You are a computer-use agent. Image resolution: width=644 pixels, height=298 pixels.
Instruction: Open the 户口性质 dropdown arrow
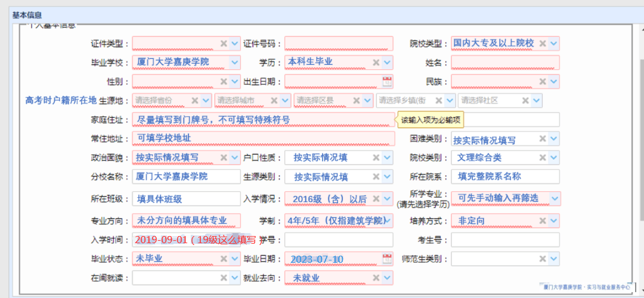[388, 157]
